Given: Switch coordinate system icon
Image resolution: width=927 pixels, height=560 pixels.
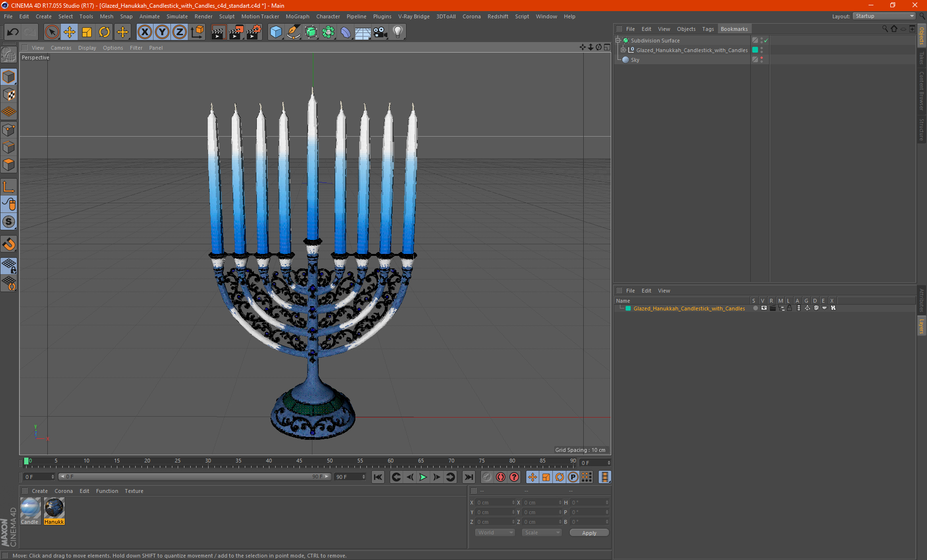Looking at the screenshot, I should pos(197,32).
